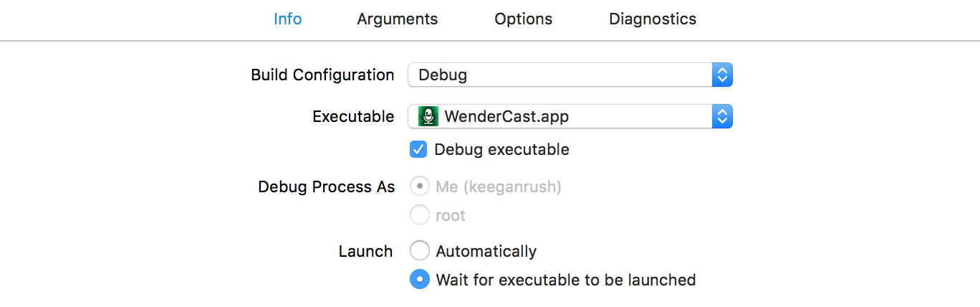Set Launch to Automatically radio button

click(x=419, y=251)
